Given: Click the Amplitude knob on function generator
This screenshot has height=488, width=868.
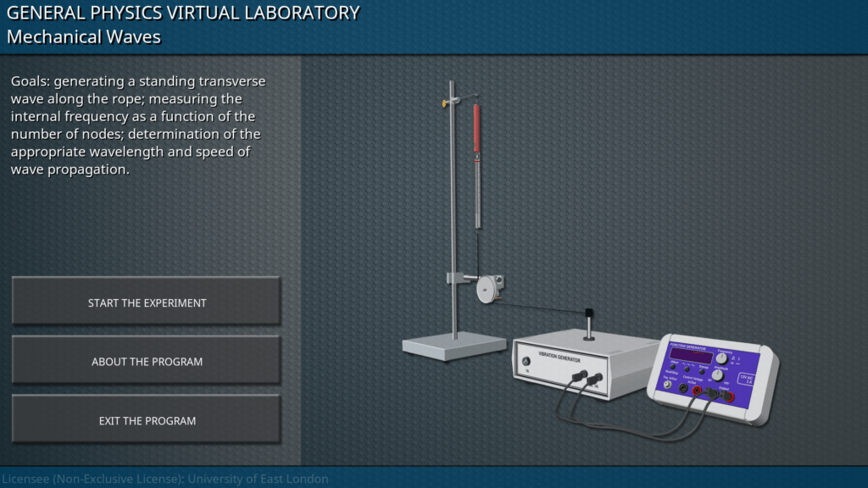Looking at the screenshot, I should (717, 374).
